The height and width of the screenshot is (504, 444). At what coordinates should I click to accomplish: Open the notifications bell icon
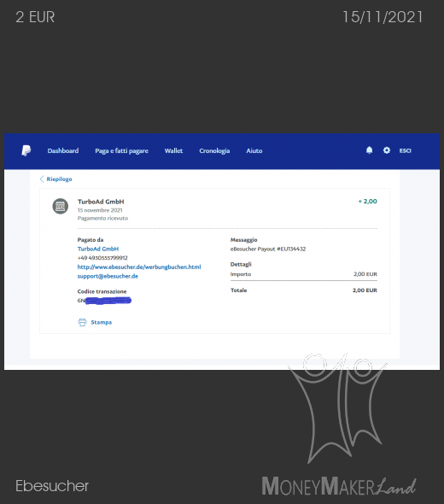coord(370,150)
